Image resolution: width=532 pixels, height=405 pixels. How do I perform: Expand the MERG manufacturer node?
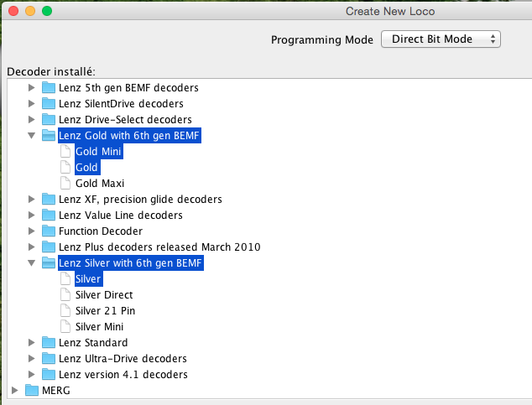pos(14,391)
